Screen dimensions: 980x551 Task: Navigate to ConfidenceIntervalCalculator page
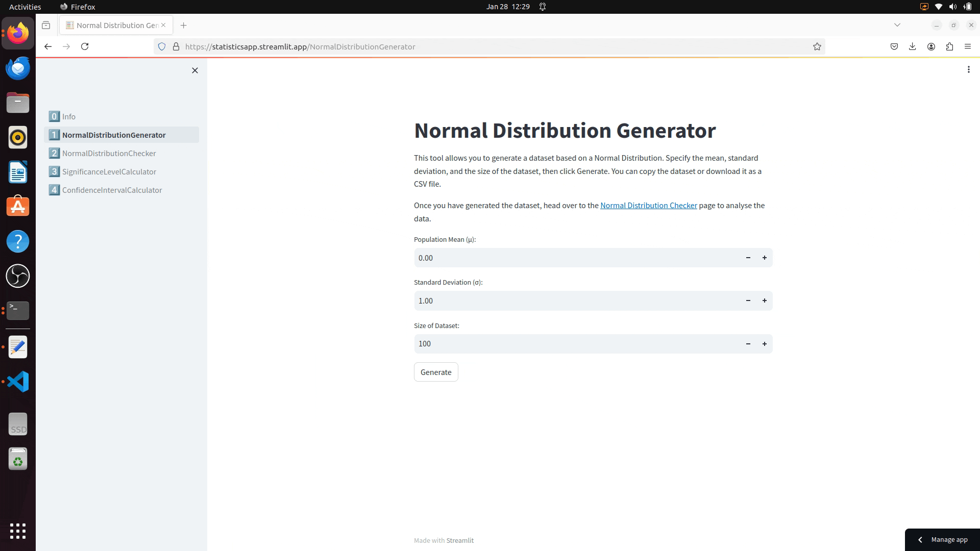[x=112, y=190]
